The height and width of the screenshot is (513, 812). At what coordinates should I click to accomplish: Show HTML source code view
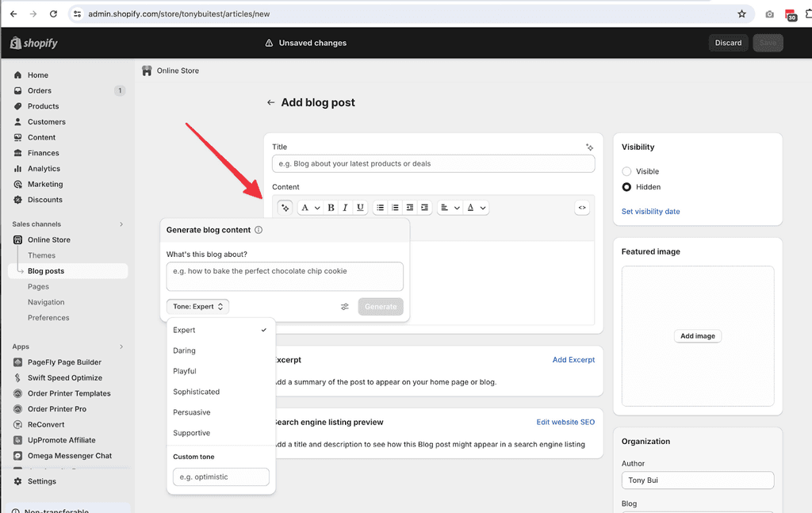(582, 208)
